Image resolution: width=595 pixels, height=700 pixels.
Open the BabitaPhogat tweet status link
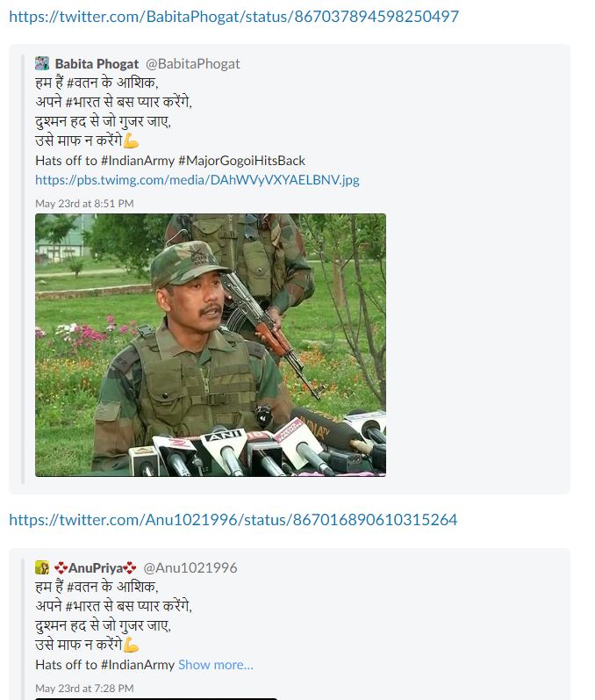[233, 17]
